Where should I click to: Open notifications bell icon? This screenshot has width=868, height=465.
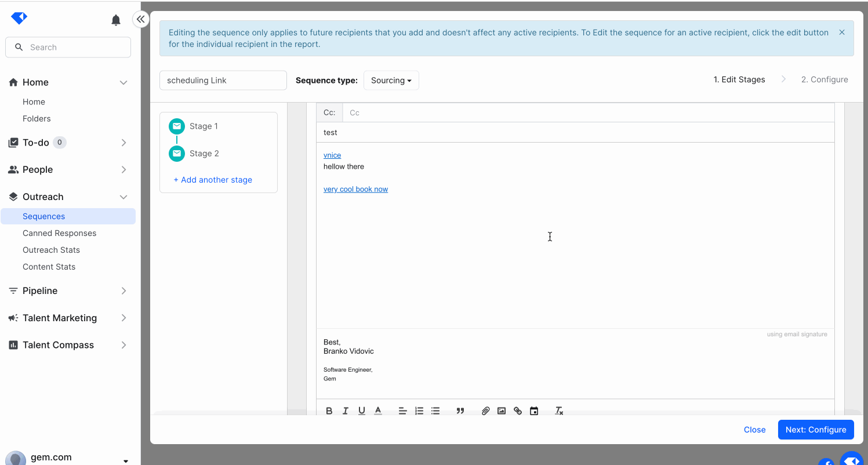click(x=116, y=20)
